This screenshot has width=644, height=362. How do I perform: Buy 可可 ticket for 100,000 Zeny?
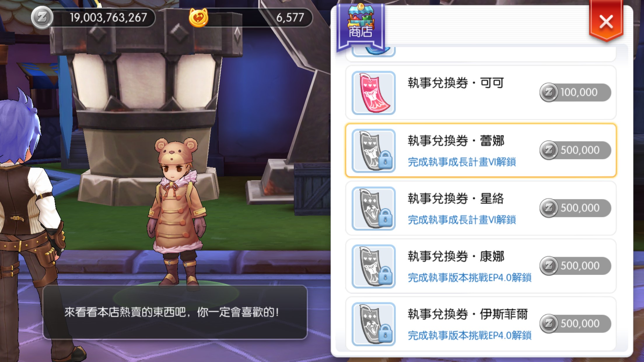pyautogui.click(x=575, y=92)
